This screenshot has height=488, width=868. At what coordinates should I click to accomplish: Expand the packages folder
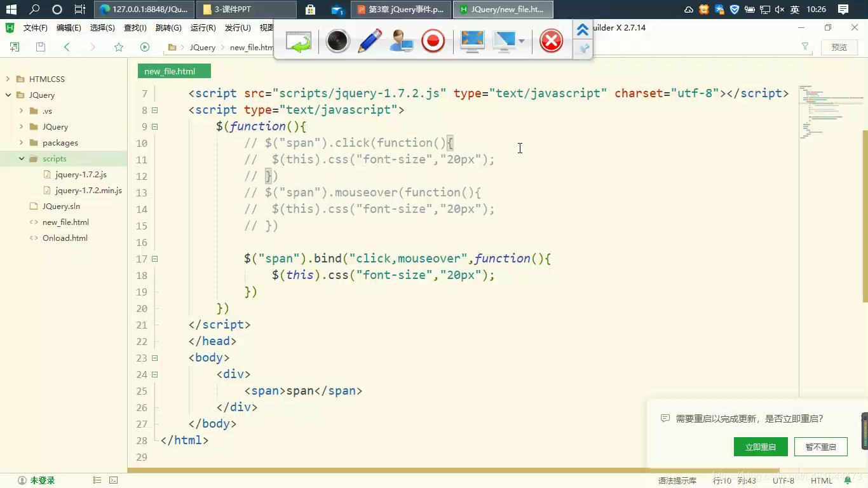(x=21, y=142)
